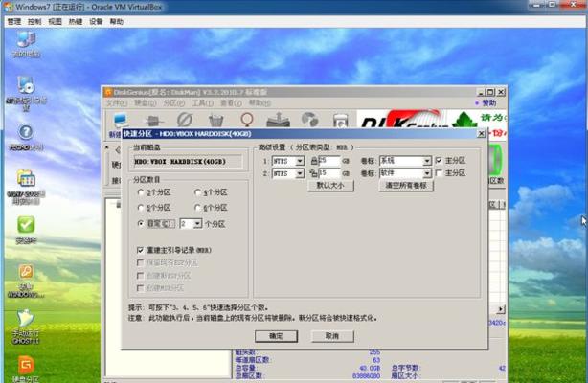Click the 赞助 link in DiskGenius

pos(488,102)
